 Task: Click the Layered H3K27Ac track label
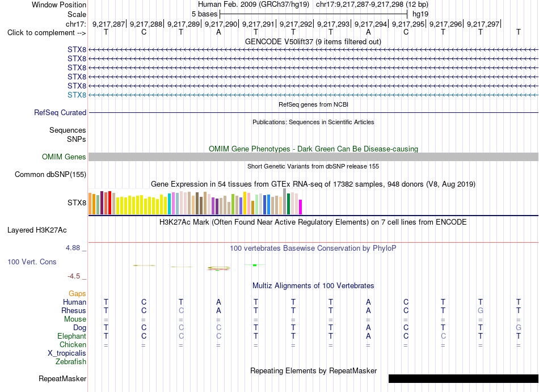pos(37,230)
